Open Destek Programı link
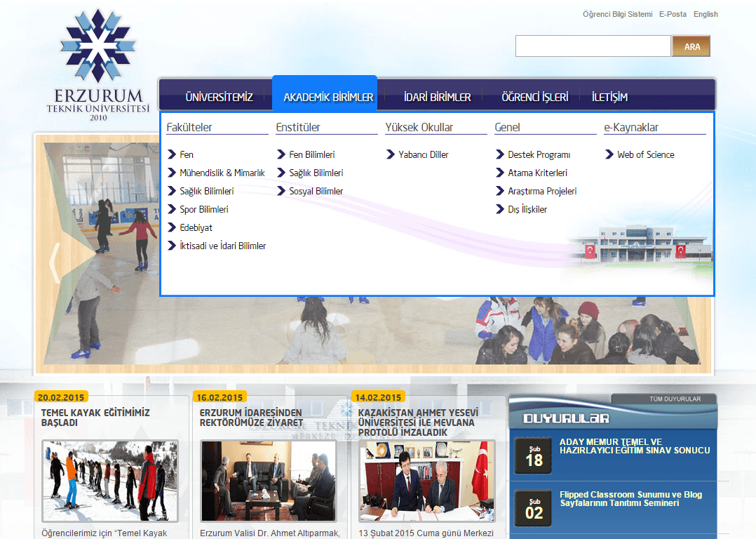 [x=539, y=154]
